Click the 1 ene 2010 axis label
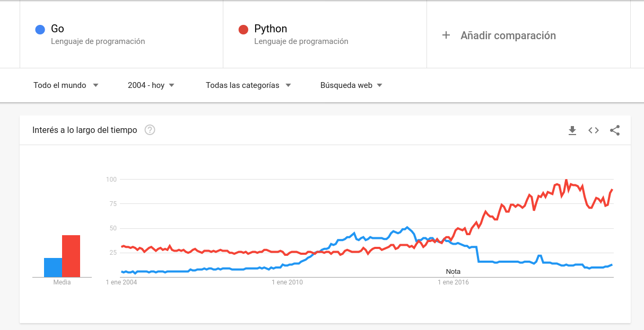Viewport: 644px width, 330px height. 287,282
